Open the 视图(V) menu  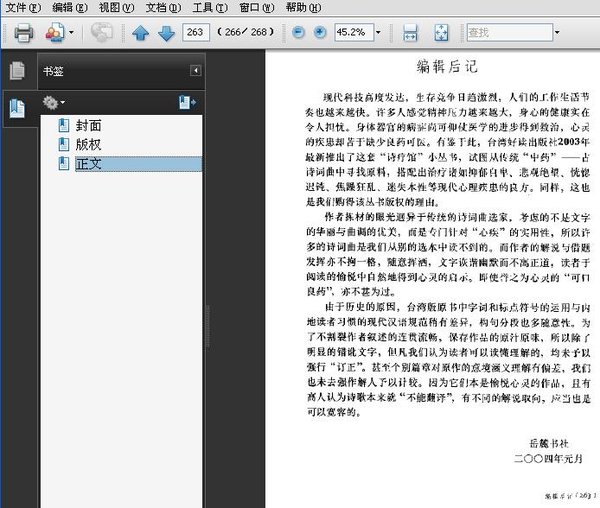click(116, 7)
